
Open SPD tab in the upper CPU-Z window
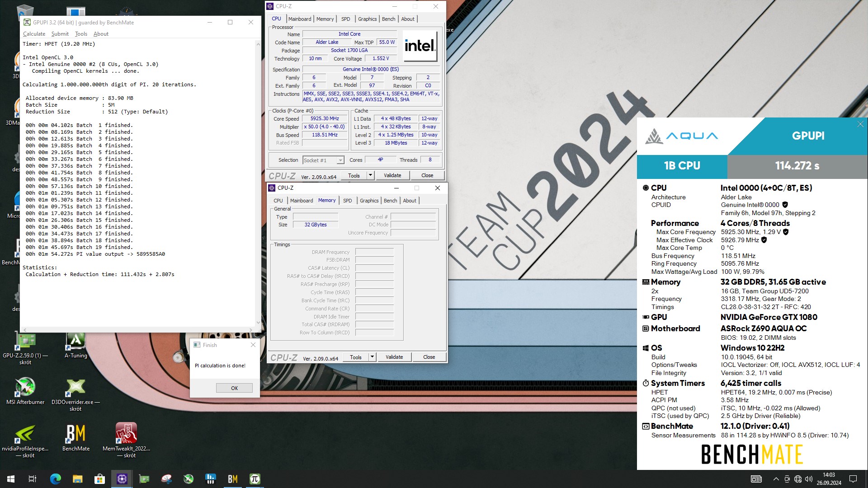coord(345,19)
